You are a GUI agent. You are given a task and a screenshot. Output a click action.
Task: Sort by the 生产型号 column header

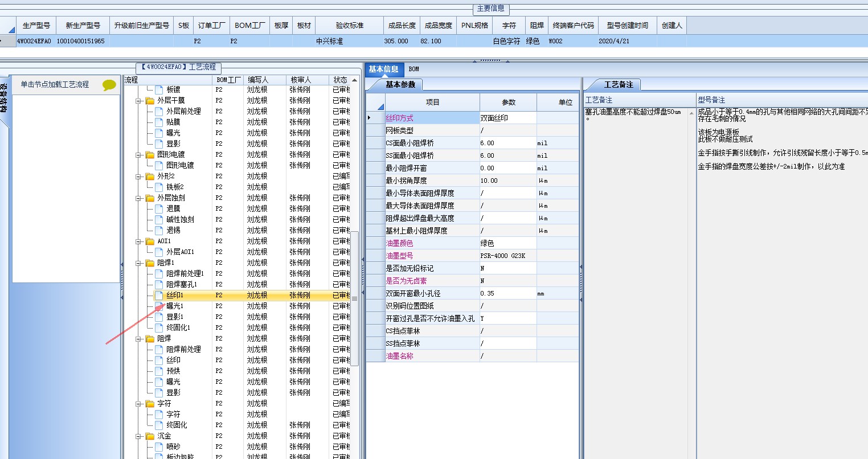[x=36, y=26]
